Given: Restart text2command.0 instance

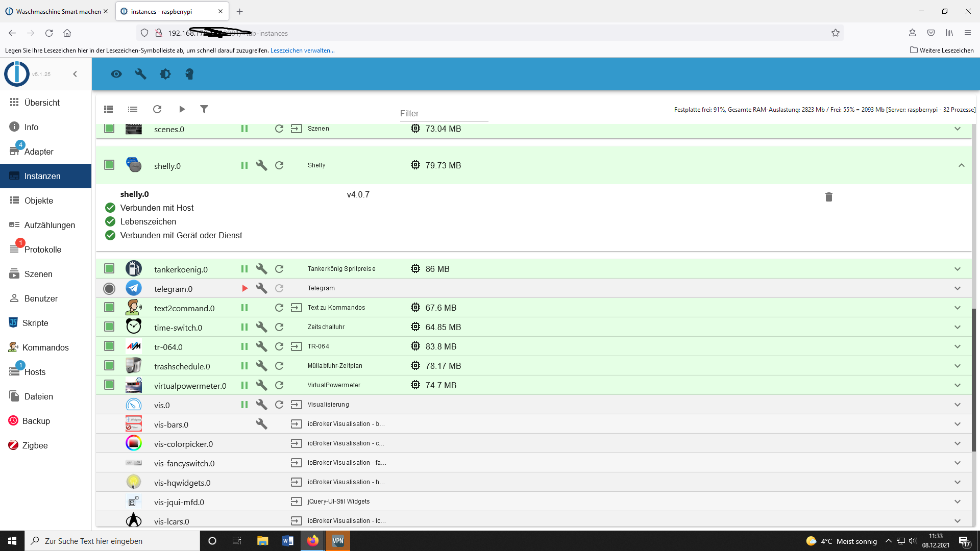Looking at the screenshot, I should click(x=279, y=308).
